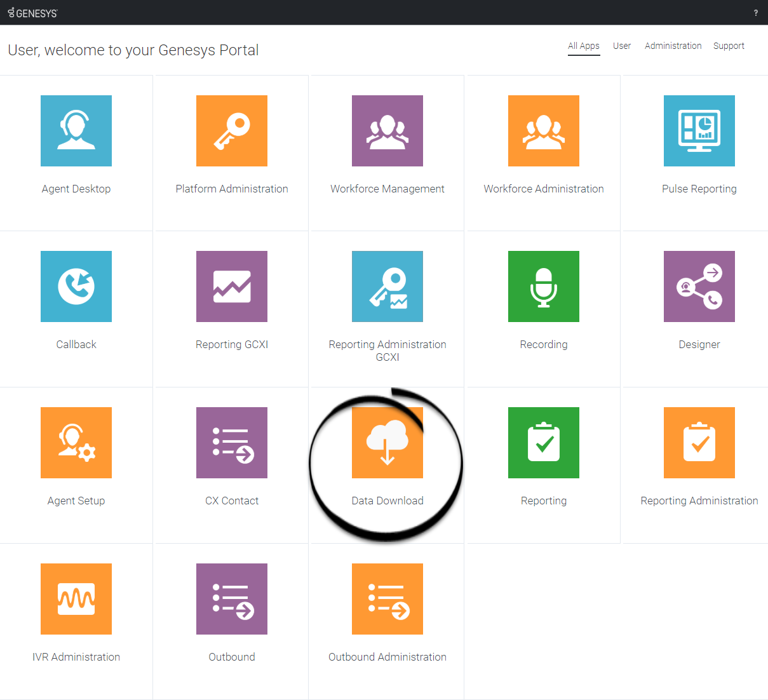Open the Workforce Management purple icon
The image size is (768, 700).
point(387,131)
